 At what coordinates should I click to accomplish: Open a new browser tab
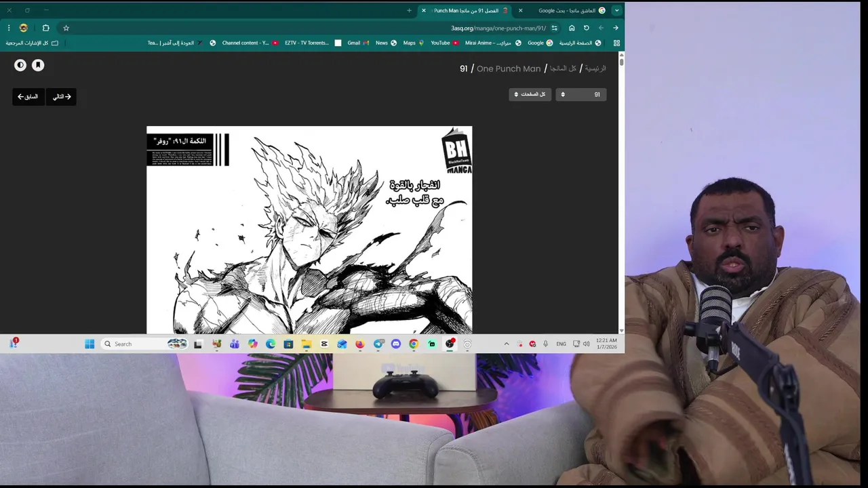point(409,10)
